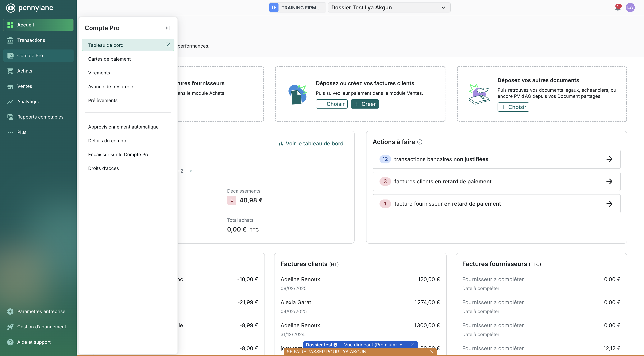Click arrow on facture fournisseur en retard
This screenshot has width=644, height=356.
609,204
